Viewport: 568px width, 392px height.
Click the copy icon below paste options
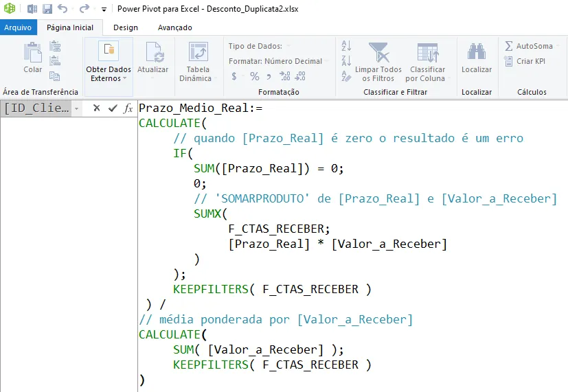point(55,76)
